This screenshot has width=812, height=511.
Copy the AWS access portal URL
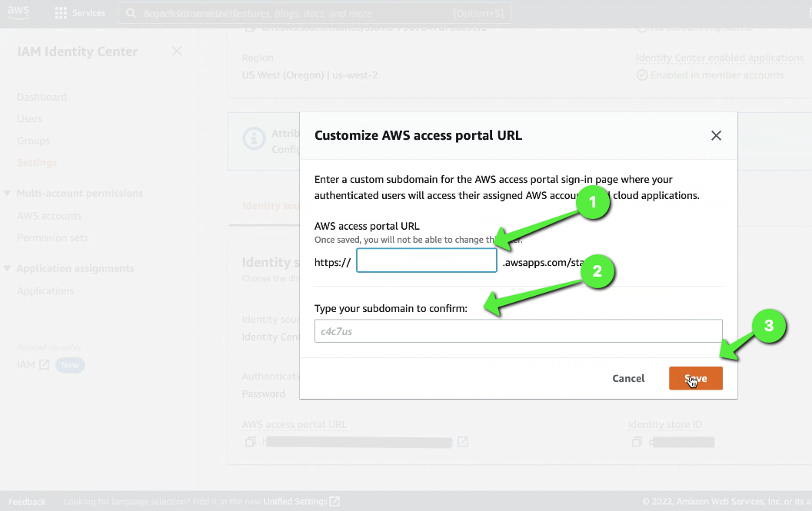pyautogui.click(x=251, y=442)
